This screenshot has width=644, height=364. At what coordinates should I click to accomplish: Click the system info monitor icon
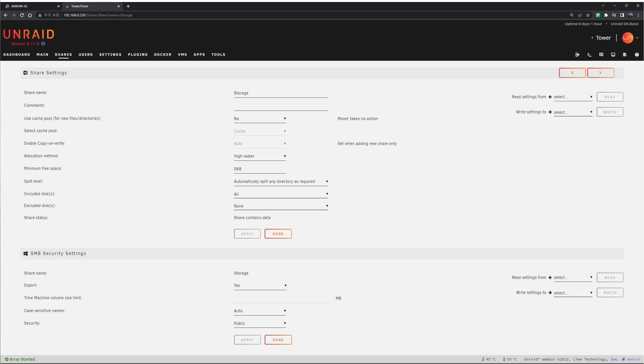tap(613, 55)
